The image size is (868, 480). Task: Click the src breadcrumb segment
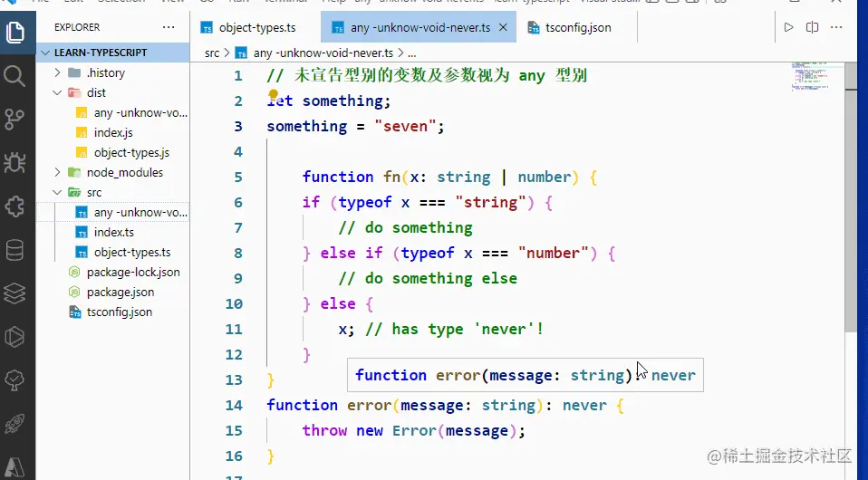click(212, 53)
